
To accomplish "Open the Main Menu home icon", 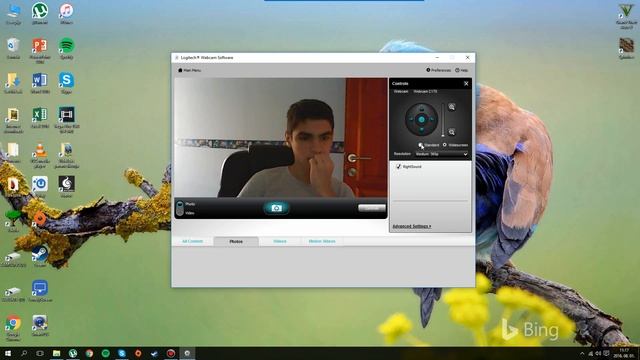I will click(180, 70).
